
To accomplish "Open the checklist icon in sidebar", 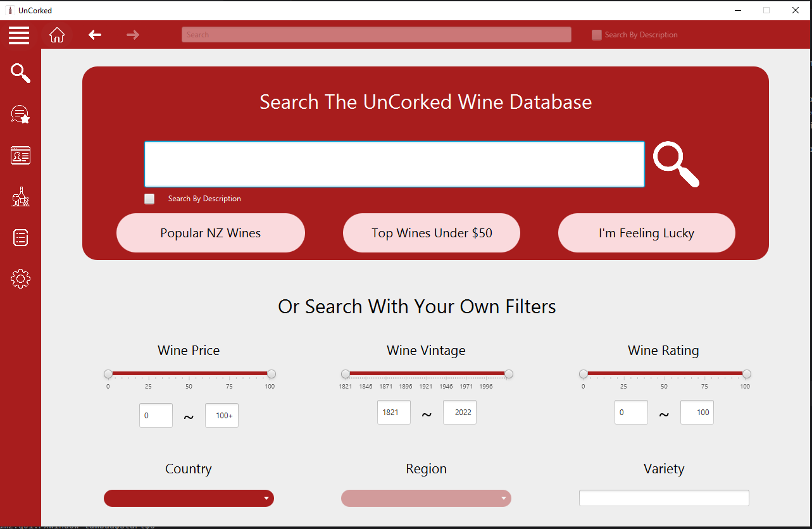I will pos(20,238).
